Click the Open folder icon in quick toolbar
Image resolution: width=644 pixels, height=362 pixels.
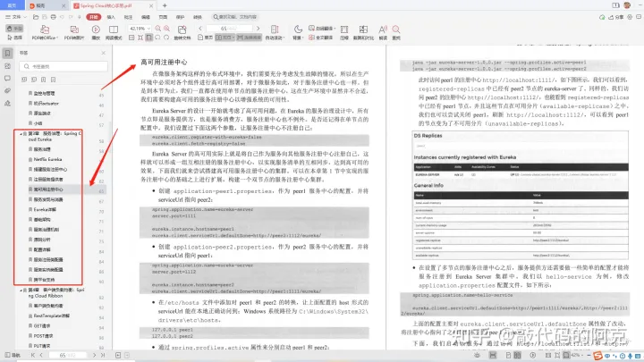[36, 17]
